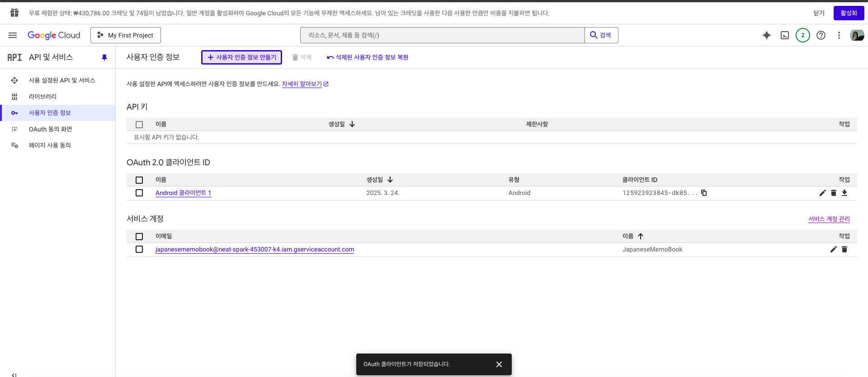The height and width of the screenshot is (377, 868).
Task: Download Android 클라이언트 1 JSON icon
Action: pyautogui.click(x=844, y=193)
